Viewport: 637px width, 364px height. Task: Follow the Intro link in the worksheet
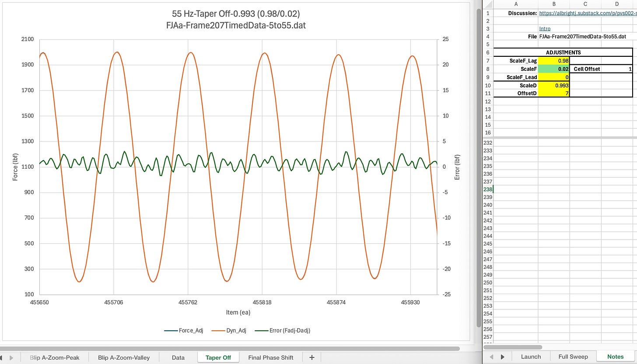545,29
